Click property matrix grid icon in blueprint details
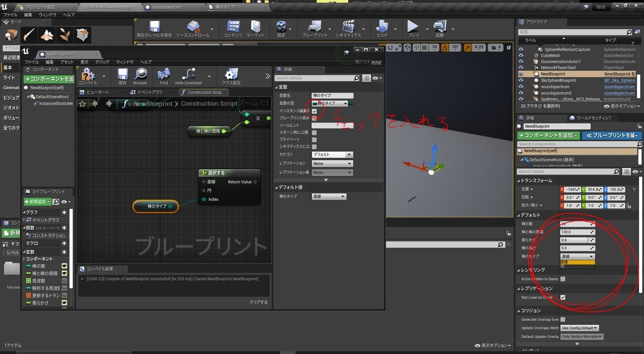The height and width of the screenshot is (354, 644). tap(367, 78)
